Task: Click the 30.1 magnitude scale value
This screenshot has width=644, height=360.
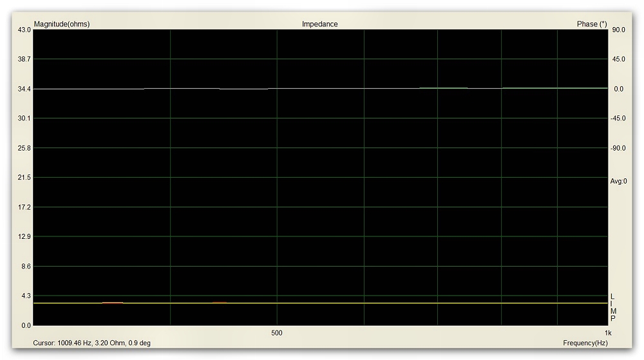Action: [x=24, y=118]
